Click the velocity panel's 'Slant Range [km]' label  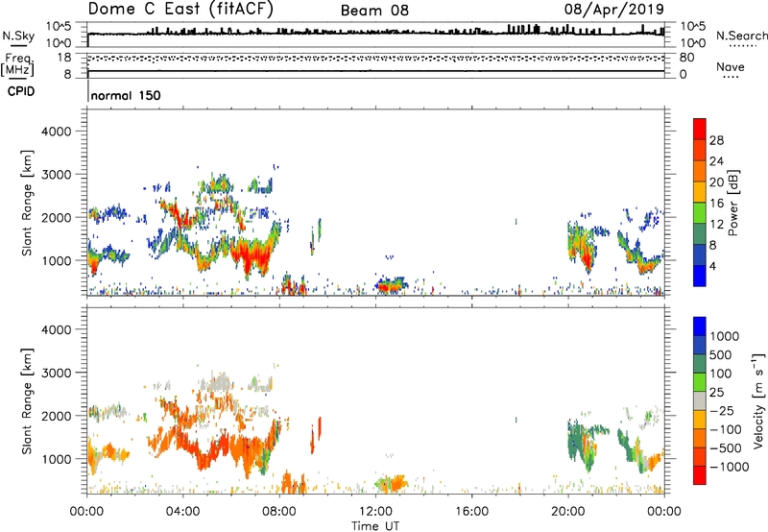coord(27,401)
